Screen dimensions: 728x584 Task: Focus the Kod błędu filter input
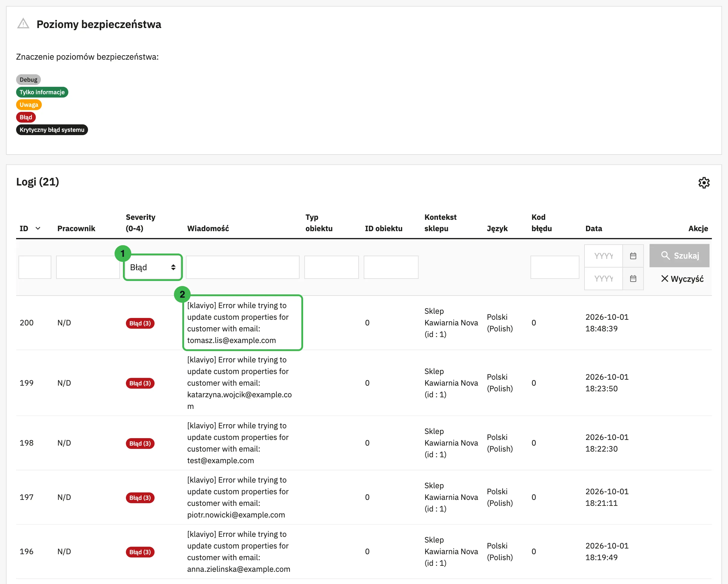pos(554,267)
